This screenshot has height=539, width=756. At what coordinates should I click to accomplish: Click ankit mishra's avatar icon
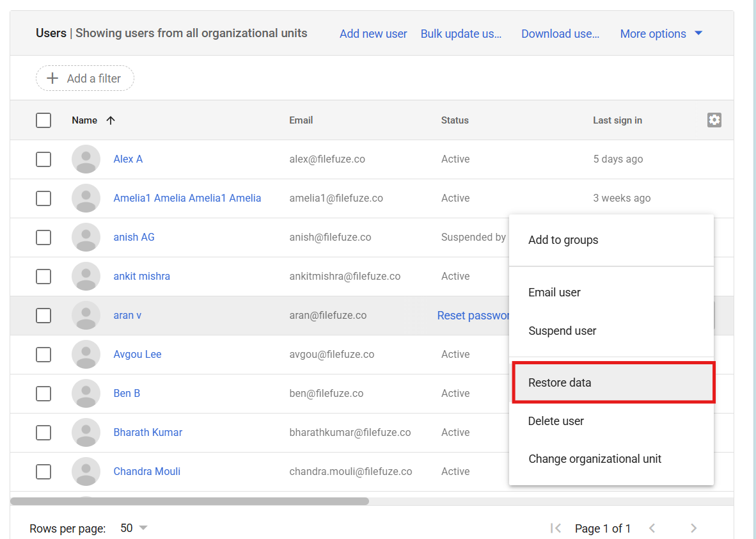86,276
